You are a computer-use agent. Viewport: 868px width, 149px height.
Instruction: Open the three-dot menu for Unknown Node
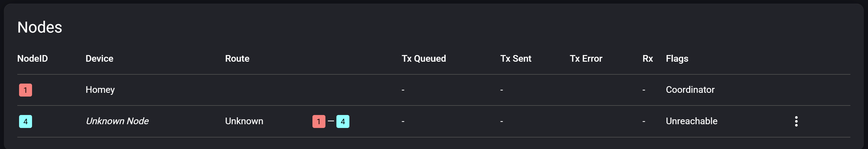point(796,121)
